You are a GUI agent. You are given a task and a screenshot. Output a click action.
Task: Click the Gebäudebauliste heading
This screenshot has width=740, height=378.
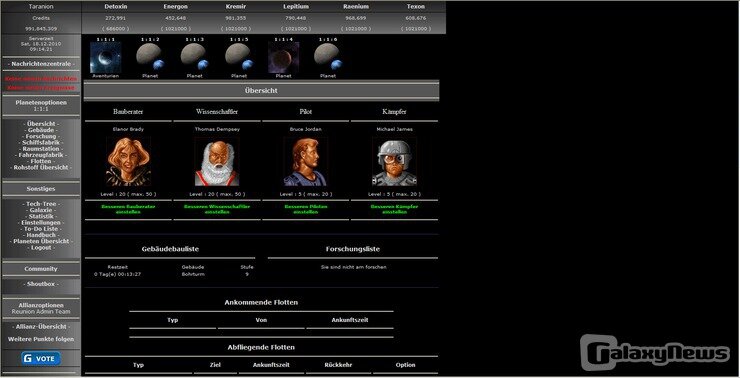[x=170, y=249]
